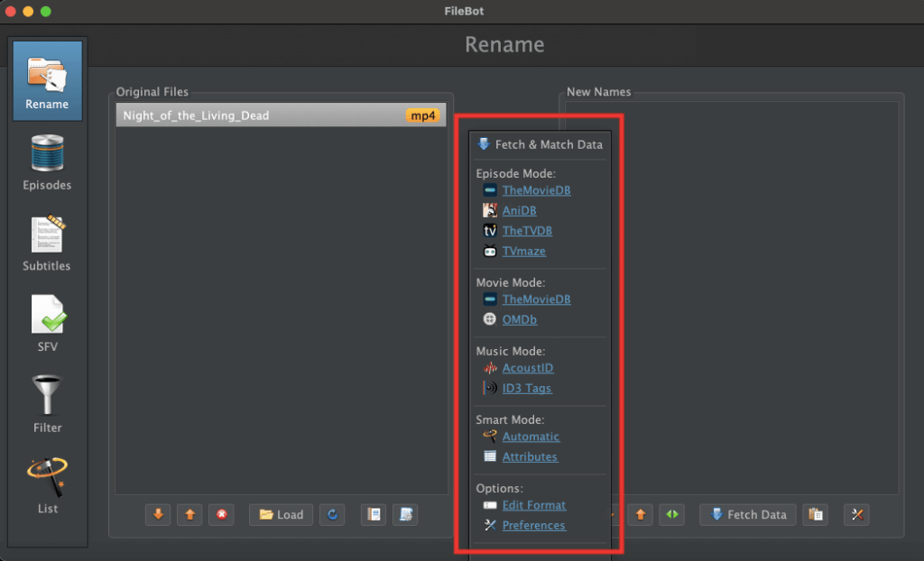This screenshot has width=924, height=561.
Task: Open Edit Format option
Action: tap(534, 505)
